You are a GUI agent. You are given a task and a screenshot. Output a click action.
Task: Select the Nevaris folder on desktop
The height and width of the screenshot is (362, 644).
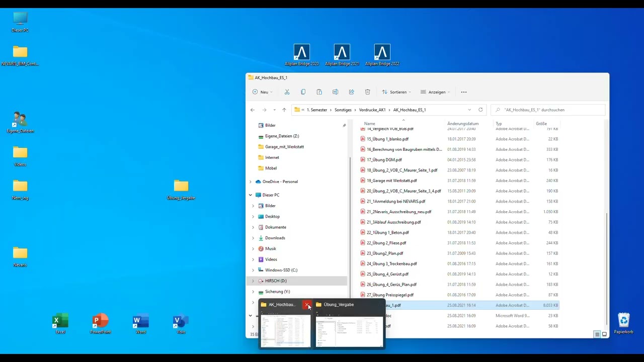[20, 256]
